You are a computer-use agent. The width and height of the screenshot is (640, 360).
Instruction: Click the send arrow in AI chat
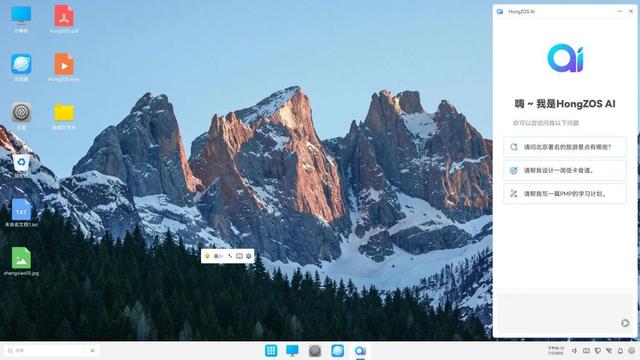click(x=625, y=323)
